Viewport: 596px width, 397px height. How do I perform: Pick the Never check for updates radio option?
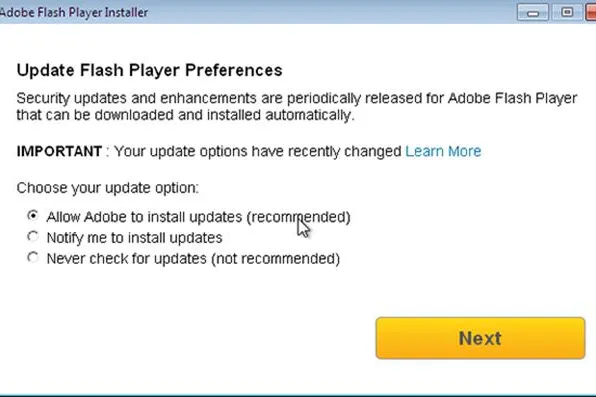pyautogui.click(x=33, y=257)
